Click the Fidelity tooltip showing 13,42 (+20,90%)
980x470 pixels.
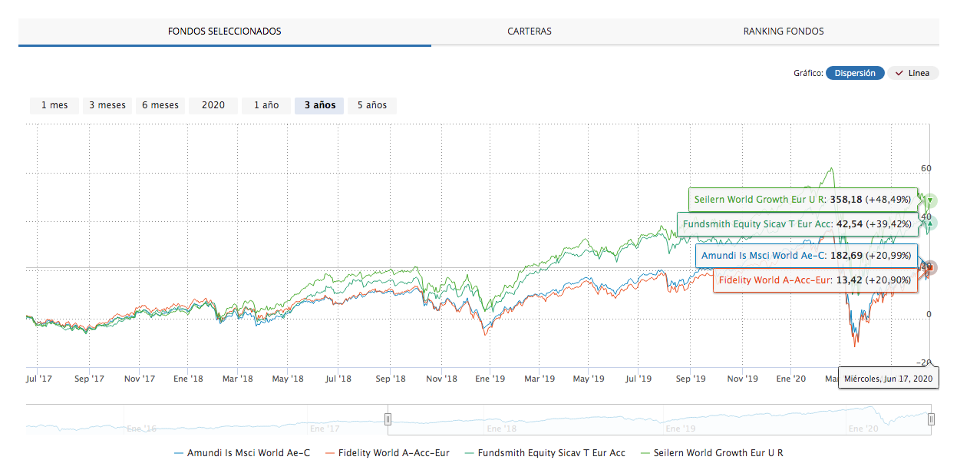click(816, 280)
